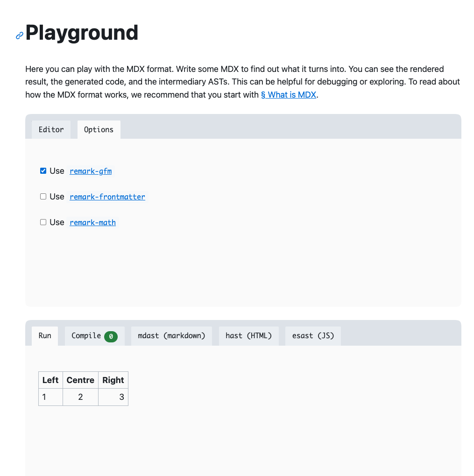Open the remark-frontmatter link
Viewport: 474px width, 476px height.
coord(107,197)
